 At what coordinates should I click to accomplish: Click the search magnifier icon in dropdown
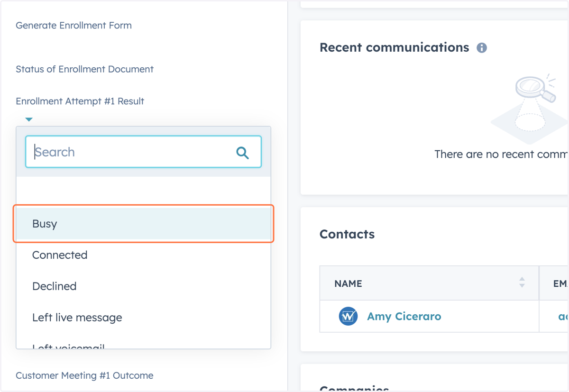(x=242, y=153)
